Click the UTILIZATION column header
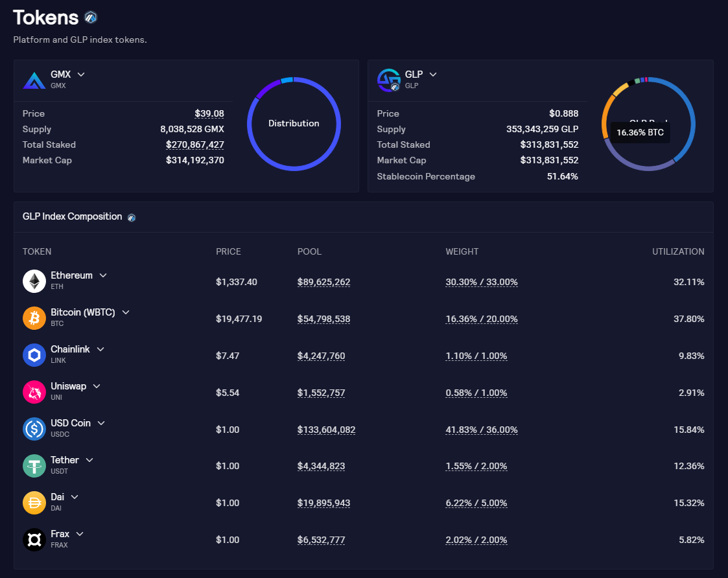This screenshot has width=728, height=578. click(678, 251)
